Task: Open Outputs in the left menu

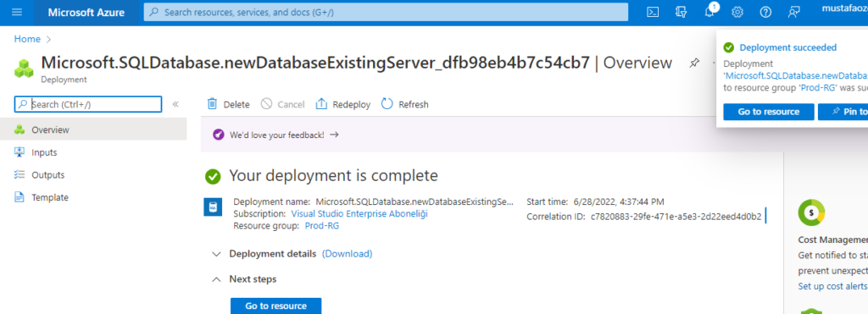Action: (x=93, y=175)
